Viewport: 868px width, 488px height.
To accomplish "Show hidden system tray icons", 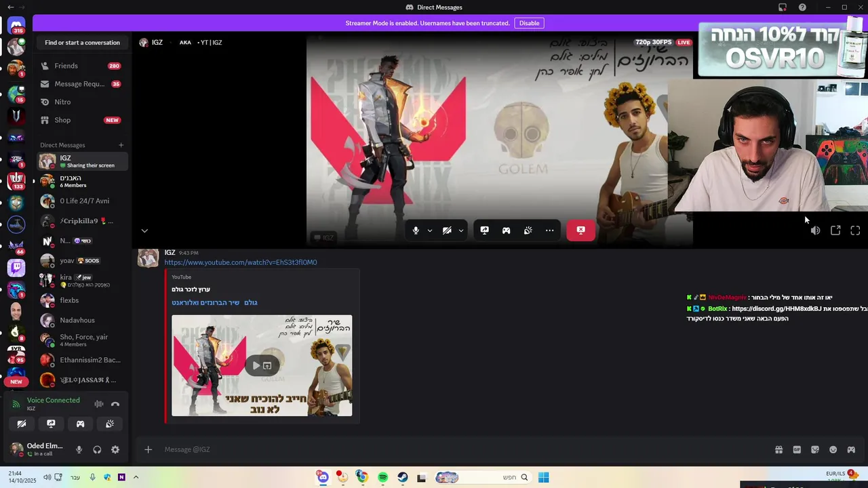I will (136, 477).
